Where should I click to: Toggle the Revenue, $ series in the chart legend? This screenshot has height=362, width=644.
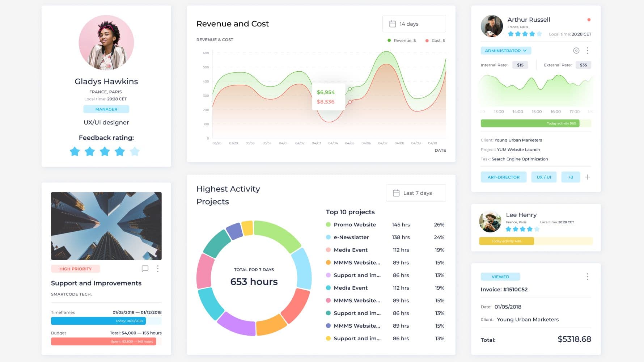point(402,41)
